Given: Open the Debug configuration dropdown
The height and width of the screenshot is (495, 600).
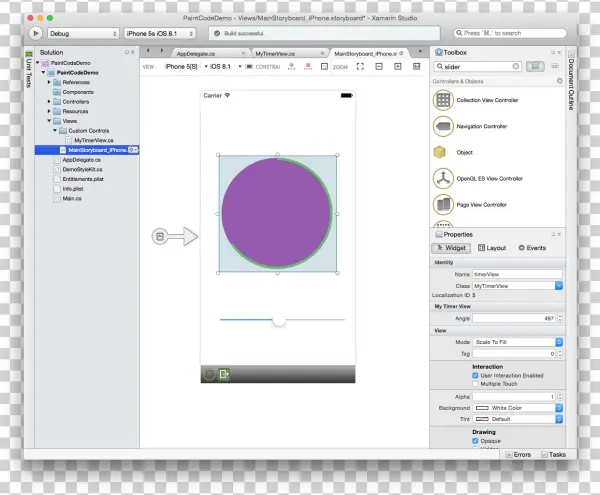Looking at the screenshot, I should (83, 34).
